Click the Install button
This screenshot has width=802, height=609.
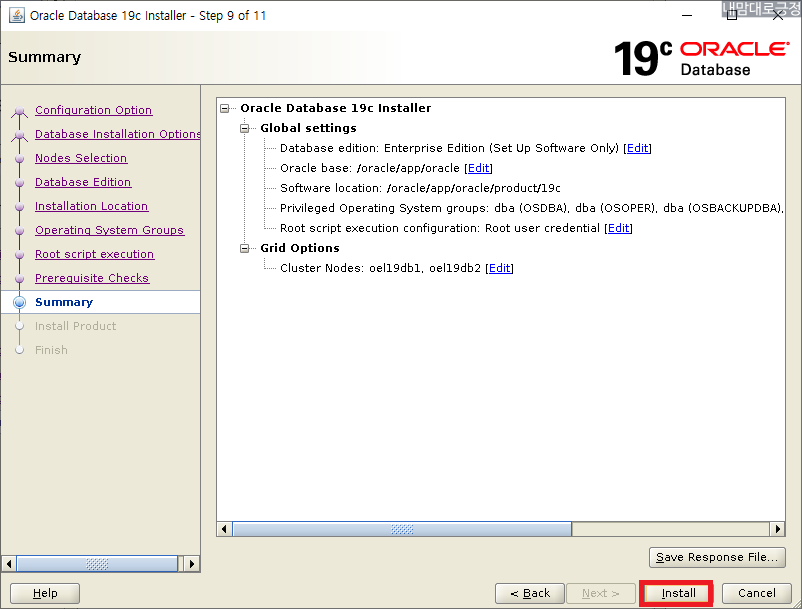pyautogui.click(x=678, y=593)
